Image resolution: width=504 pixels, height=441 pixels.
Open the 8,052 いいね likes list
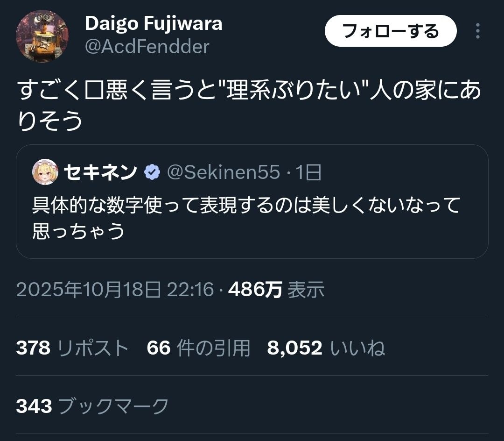point(326,348)
